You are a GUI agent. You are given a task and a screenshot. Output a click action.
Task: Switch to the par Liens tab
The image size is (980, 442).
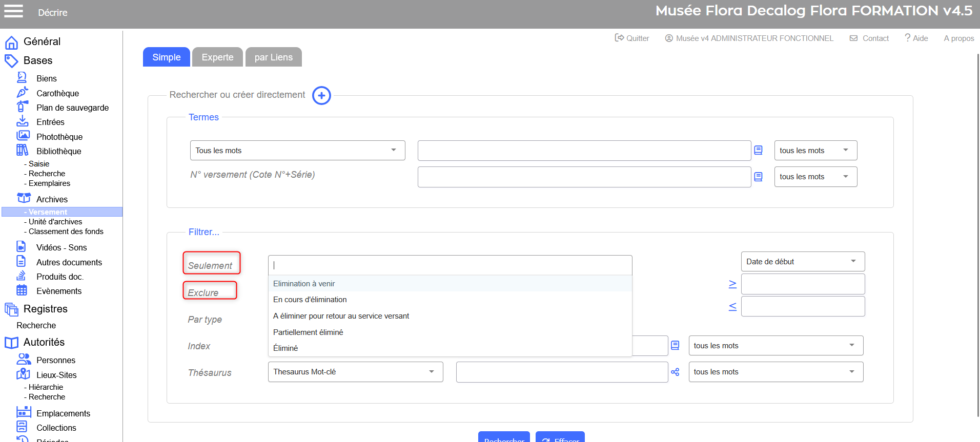click(273, 57)
